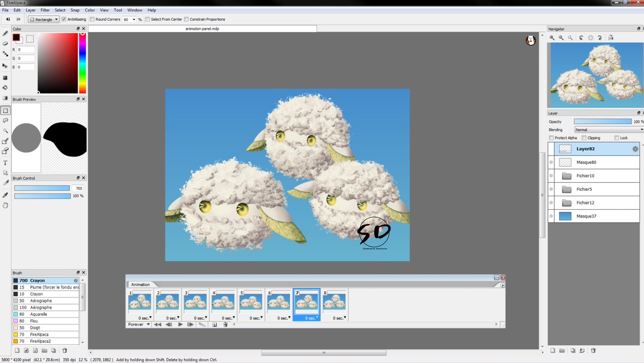Click Zoom In icon in Navigator
The height and width of the screenshot is (363, 644).
552,38
